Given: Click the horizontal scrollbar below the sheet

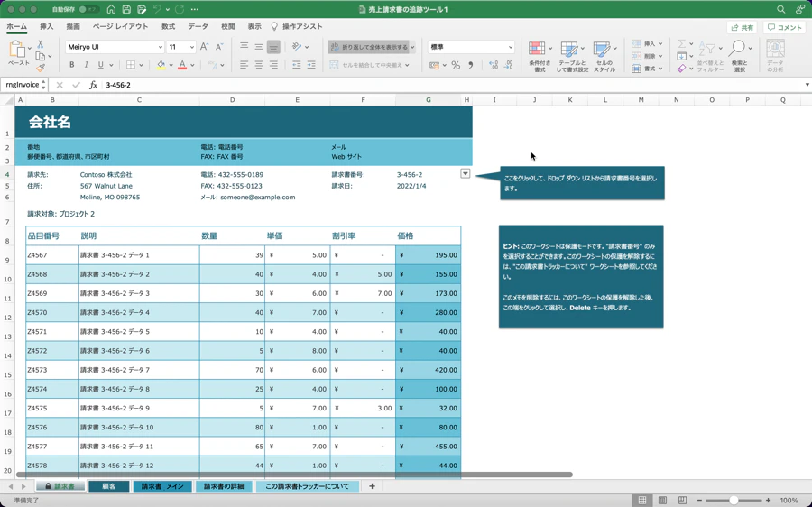Looking at the screenshot, I should click(294, 475).
